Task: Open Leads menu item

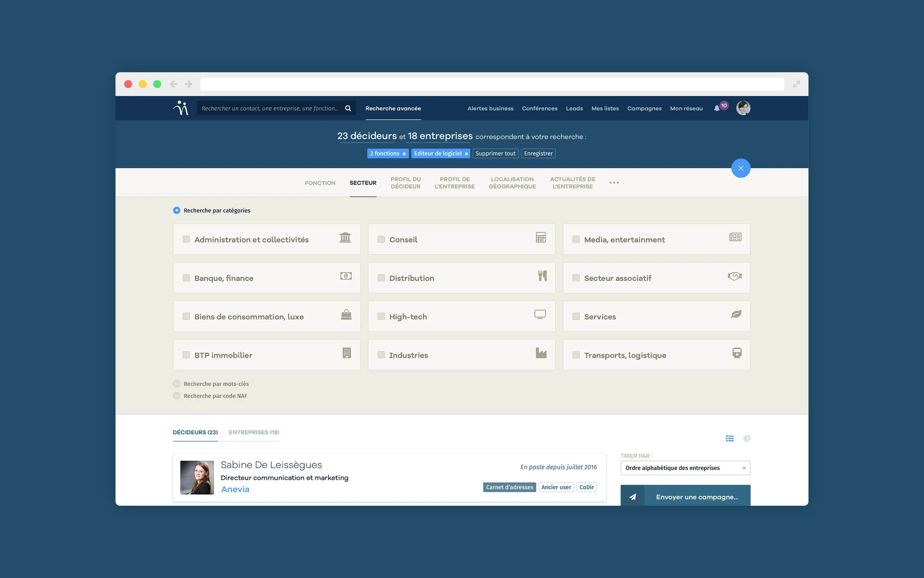Action: pyautogui.click(x=574, y=109)
